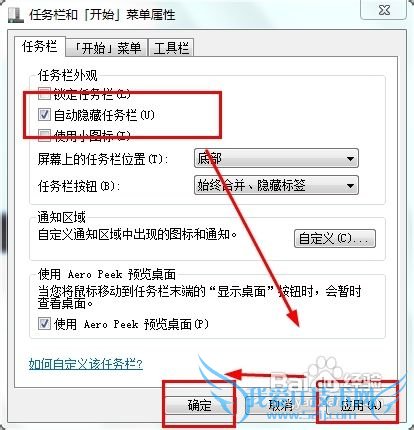
Task: Click the 自动隐藏任务栏(U) label text
Action: click(x=104, y=115)
